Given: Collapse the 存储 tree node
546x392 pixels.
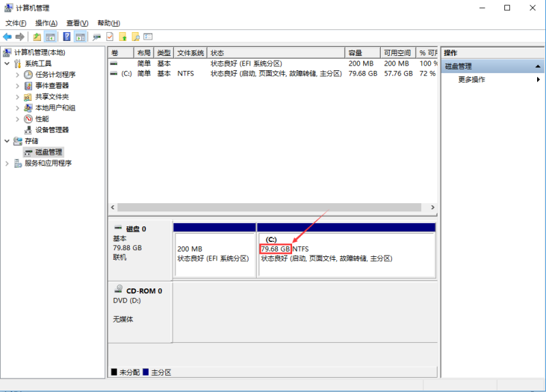Looking at the screenshot, I should (7, 141).
